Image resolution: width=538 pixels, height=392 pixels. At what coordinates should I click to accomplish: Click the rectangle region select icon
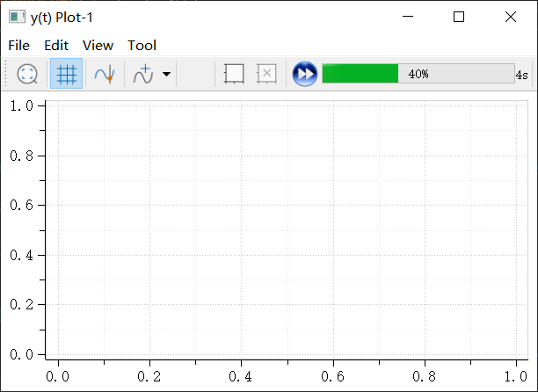(x=233, y=74)
